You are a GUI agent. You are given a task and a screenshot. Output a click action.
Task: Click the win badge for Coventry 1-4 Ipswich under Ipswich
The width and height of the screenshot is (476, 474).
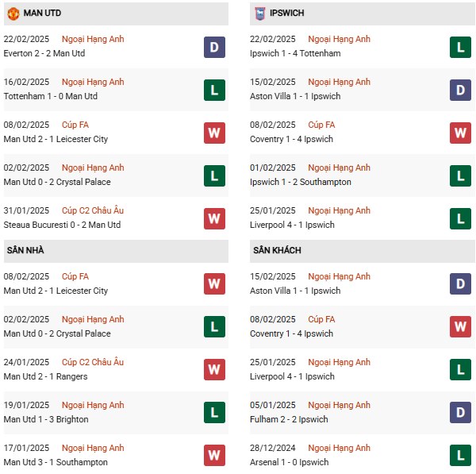coord(460,133)
